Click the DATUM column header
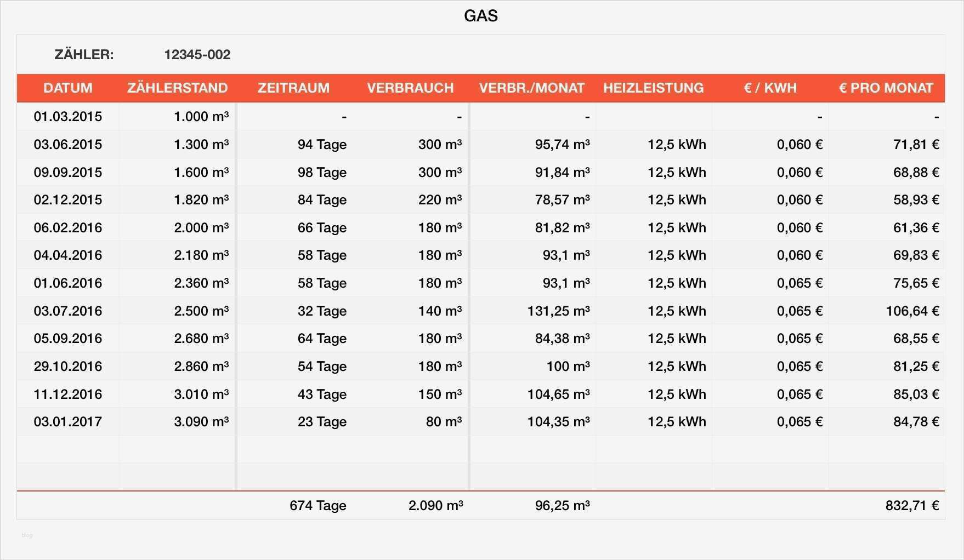 (68, 88)
